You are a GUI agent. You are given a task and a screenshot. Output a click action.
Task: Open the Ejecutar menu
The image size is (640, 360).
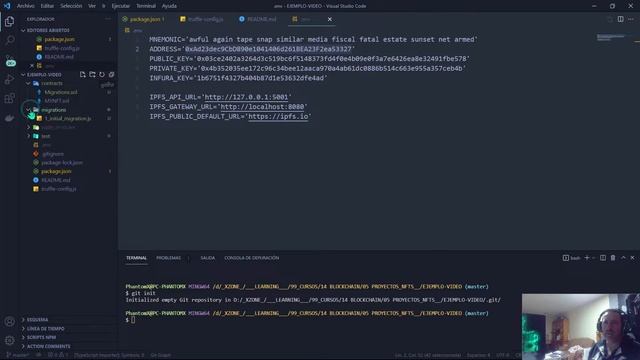pyautogui.click(x=120, y=6)
